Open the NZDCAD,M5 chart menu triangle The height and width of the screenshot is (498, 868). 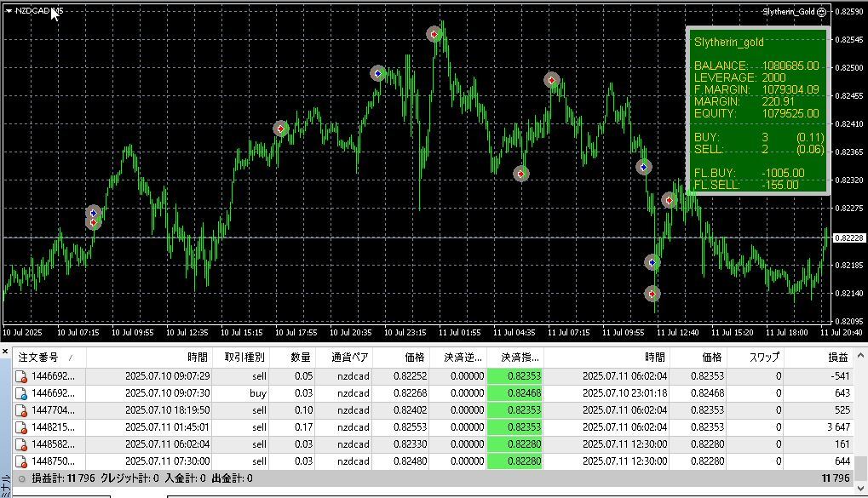[9, 11]
